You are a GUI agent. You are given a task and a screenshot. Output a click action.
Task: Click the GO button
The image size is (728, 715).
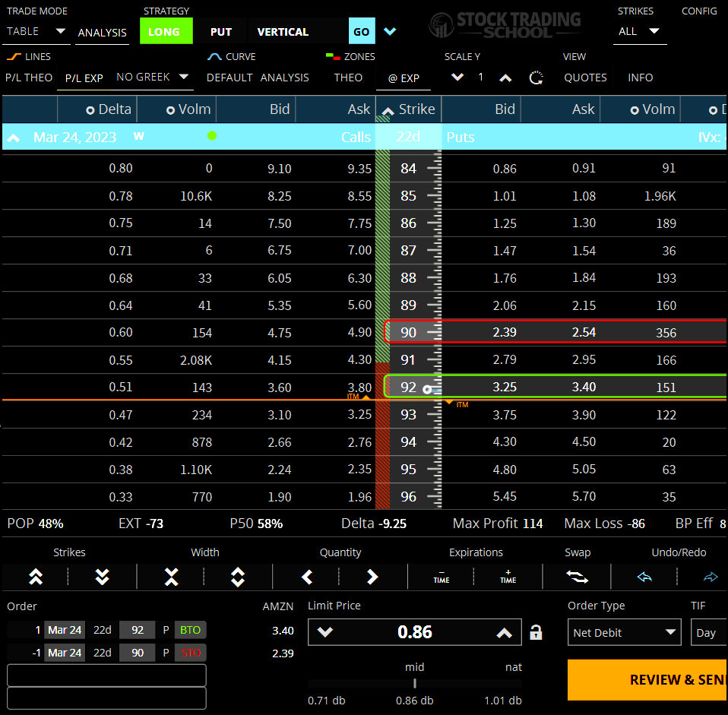362,31
